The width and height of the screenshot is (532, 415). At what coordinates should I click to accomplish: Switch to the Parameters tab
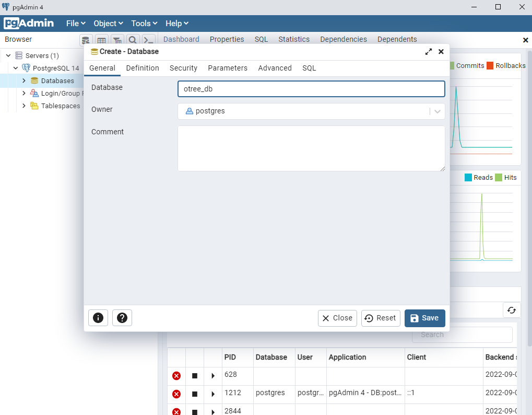(228, 68)
